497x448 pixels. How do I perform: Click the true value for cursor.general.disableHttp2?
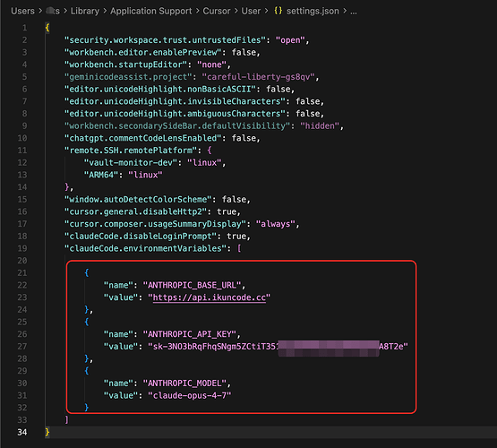(x=227, y=211)
